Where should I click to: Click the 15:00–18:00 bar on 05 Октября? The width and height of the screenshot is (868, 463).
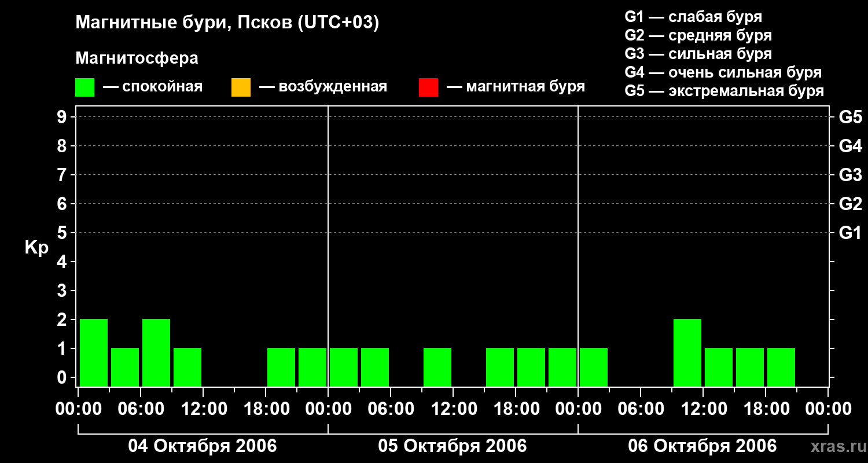point(500,367)
